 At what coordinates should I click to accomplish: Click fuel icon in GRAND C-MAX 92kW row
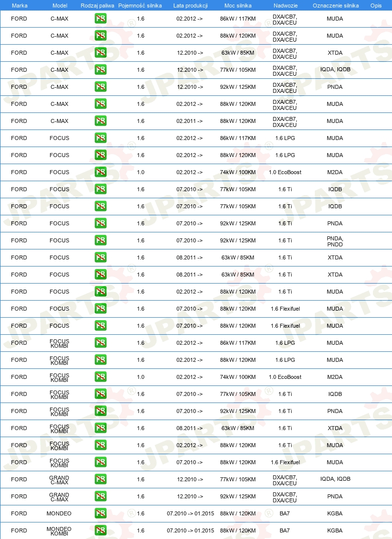[x=101, y=496]
